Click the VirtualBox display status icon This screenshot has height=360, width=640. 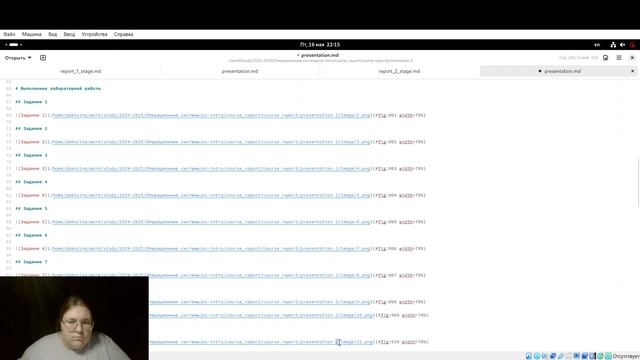(x=577, y=356)
